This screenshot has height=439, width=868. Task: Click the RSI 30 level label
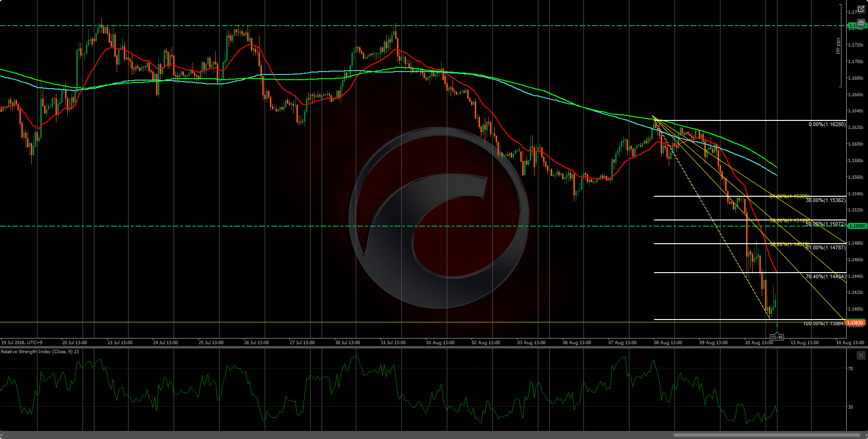(x=850, y=407)
